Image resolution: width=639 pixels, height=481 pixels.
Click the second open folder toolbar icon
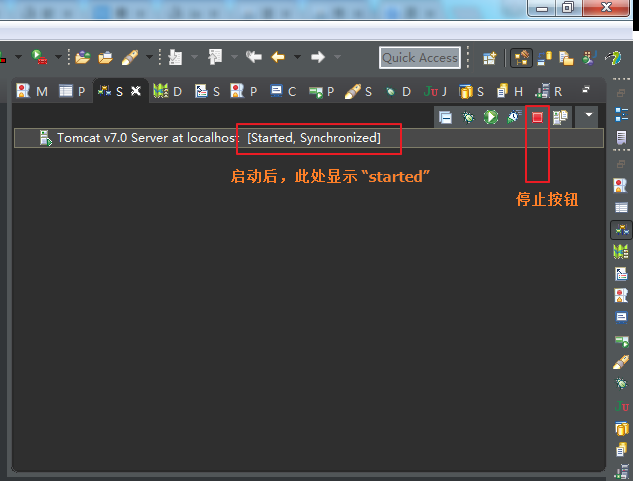coord(105,57)
